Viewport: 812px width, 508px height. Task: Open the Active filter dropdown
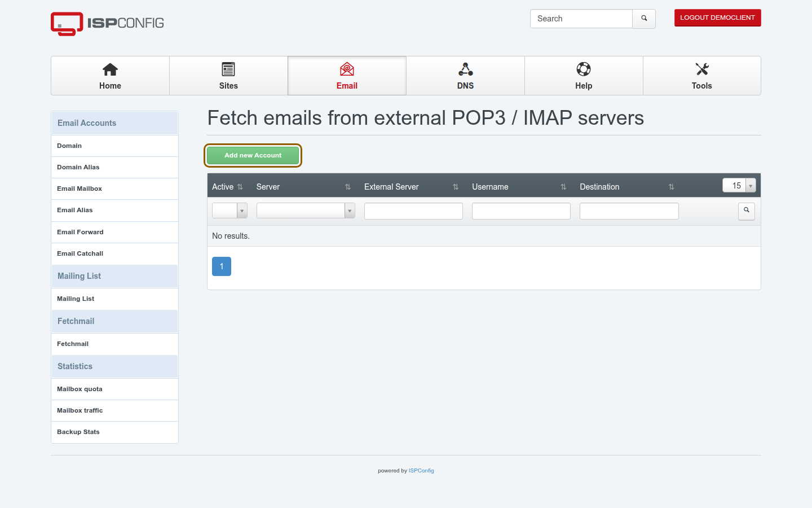pos(230,211)
